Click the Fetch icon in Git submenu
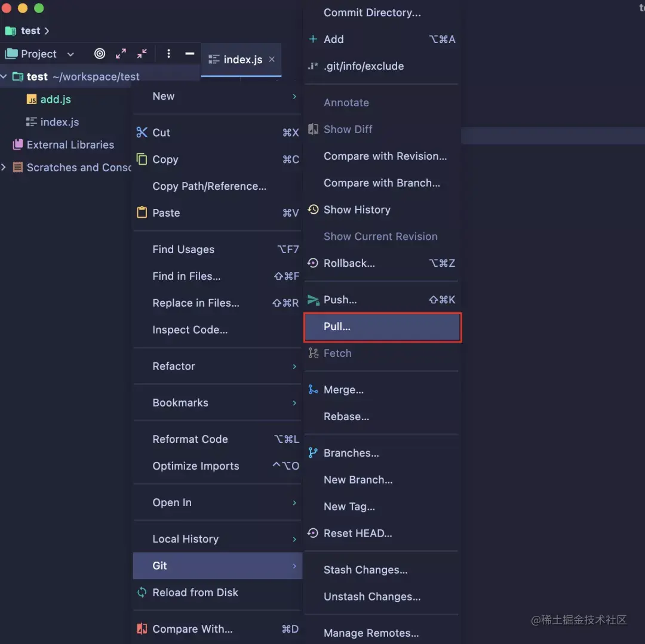The width and height of the screenshot is (645, 644). [x=313, y=353]
